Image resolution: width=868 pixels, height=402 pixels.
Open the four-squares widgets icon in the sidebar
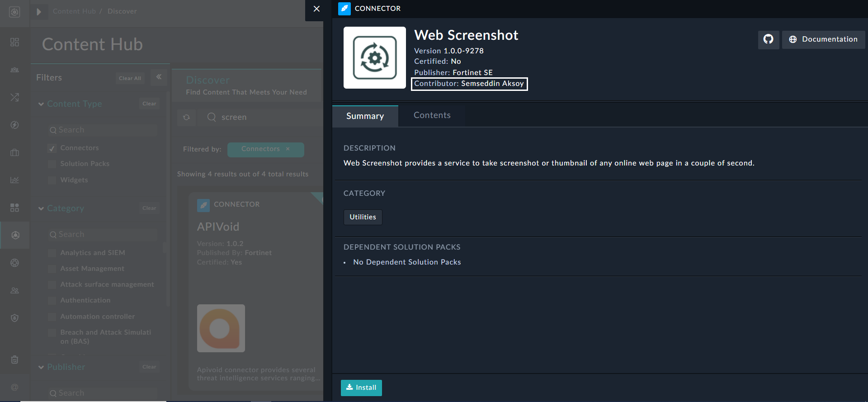14,208
